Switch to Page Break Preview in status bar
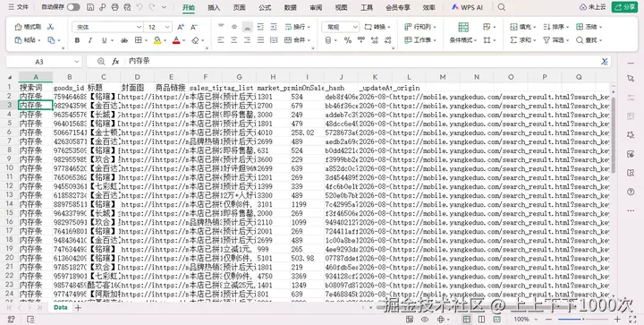The image size is (644, 325). coord(497,320)
